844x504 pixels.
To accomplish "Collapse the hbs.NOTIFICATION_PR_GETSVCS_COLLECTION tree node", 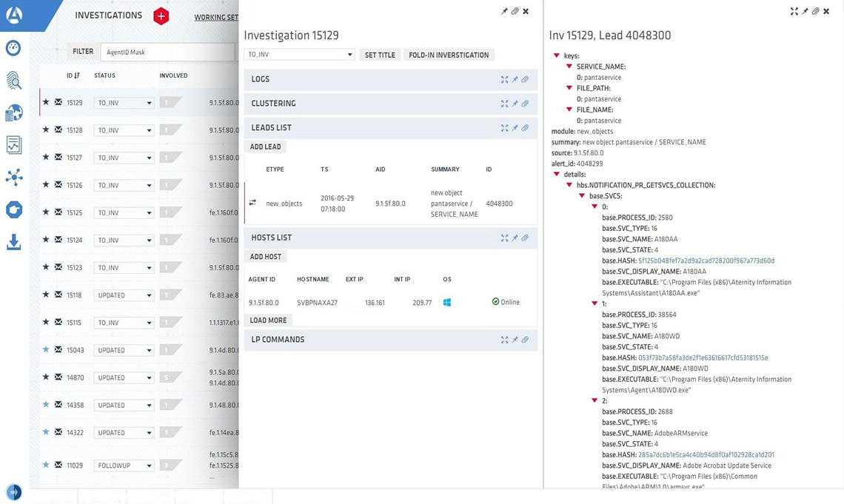I will tap(569, 185).
